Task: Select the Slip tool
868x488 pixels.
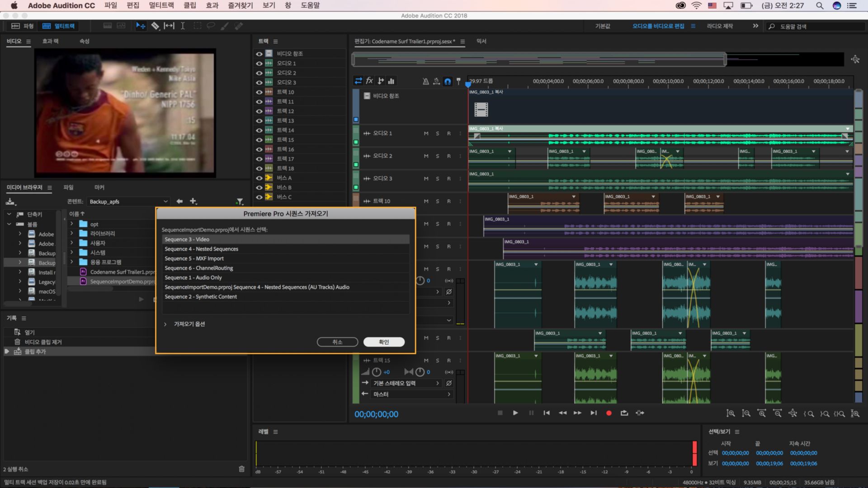Action: tap(169, 26)
